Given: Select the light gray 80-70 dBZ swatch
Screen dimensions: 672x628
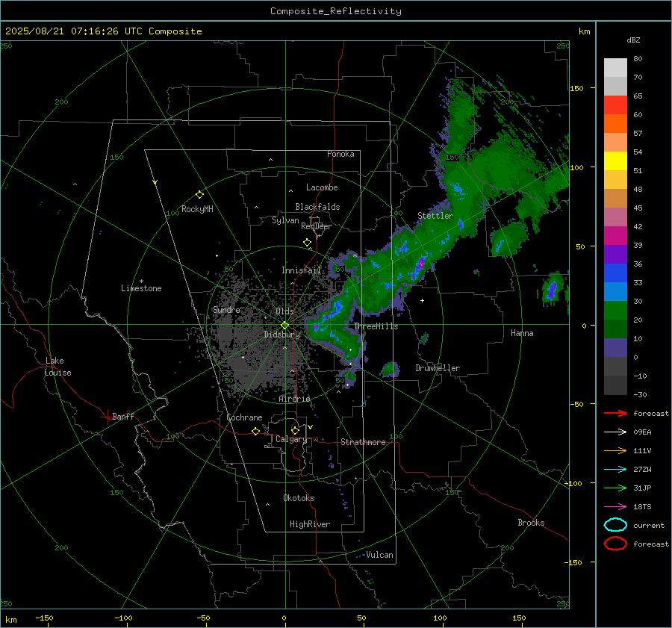Looking at the screenshot, I should pyautogui.click(x=615, y=68).
